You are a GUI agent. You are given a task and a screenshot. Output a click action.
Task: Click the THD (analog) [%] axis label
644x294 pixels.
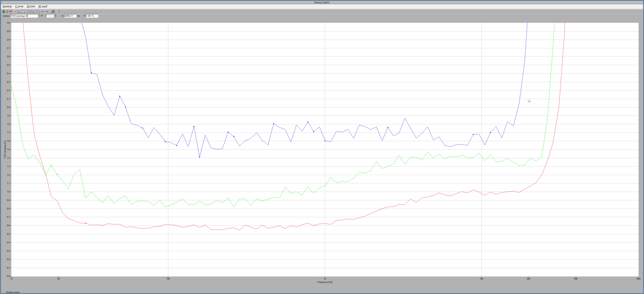(5, 150)
